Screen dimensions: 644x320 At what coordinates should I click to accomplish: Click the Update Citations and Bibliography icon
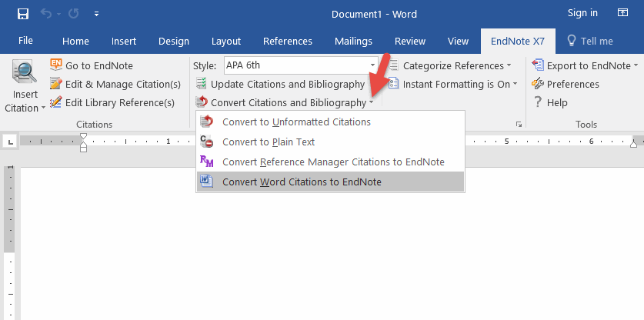pos(201,84)
